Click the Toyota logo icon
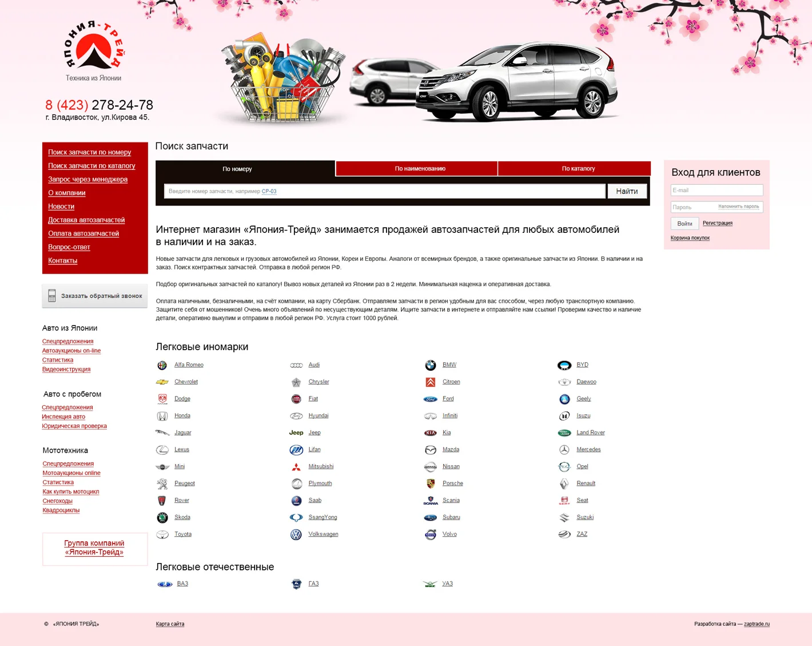Screen dimensions: 812x646 pos(162,534)
